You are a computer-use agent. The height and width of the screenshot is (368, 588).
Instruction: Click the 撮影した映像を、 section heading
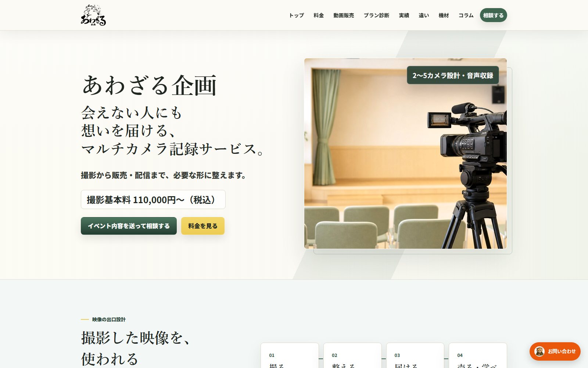click(x=136, y=338)
